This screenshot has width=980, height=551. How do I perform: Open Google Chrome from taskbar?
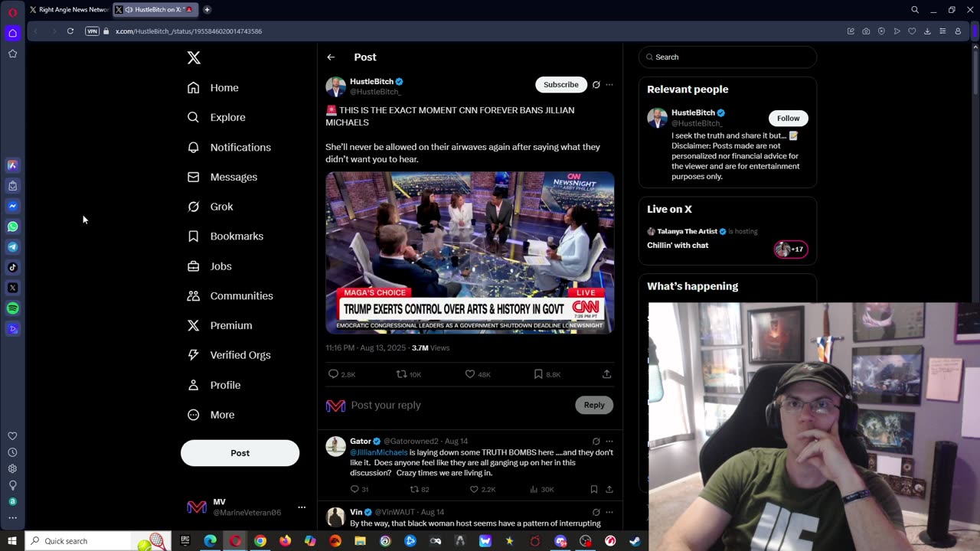260,541
